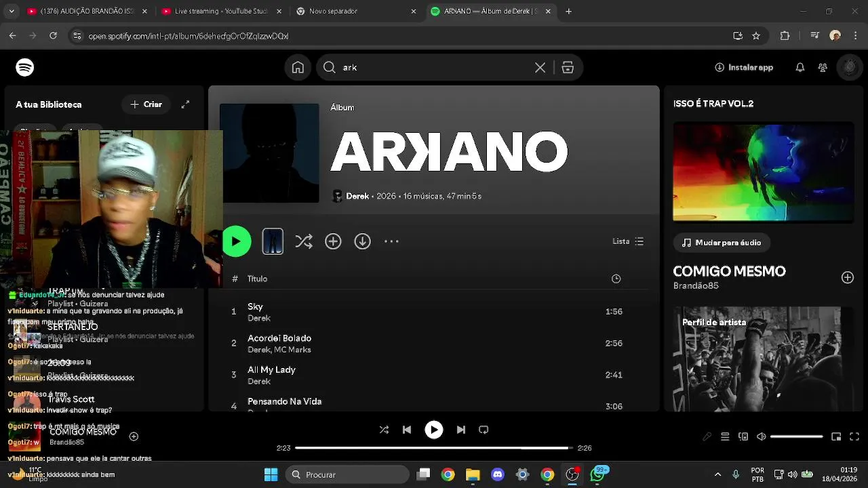Screen dimensions: 868x488
Task: Open Brandão85 artist link in right panel
Action: pos(696,286)
